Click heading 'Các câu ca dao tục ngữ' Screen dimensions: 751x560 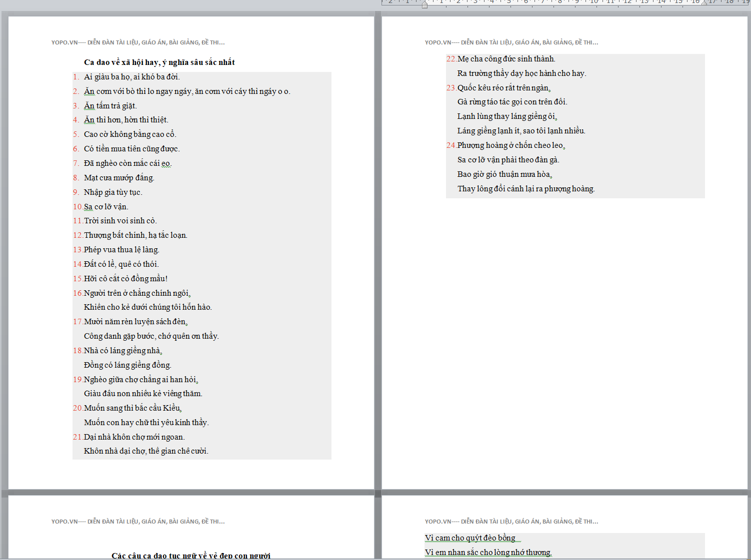[x=190, y=556]
